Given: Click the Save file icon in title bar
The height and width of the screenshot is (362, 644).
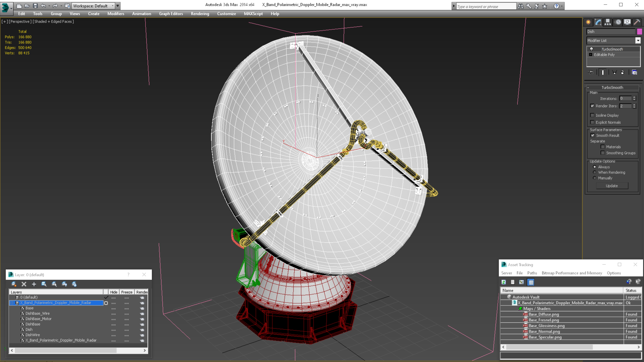Looking at the screenshot, I should pos(35,6).
